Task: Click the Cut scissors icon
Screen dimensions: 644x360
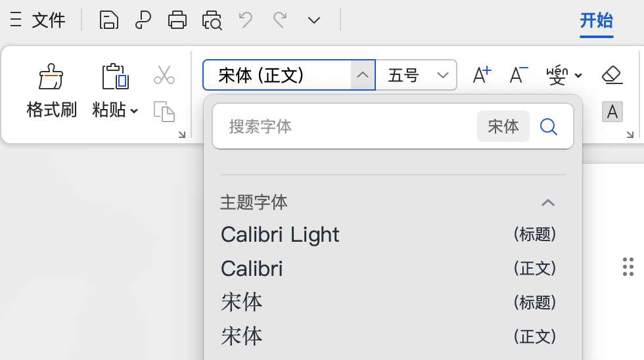Action: point(164,75)
